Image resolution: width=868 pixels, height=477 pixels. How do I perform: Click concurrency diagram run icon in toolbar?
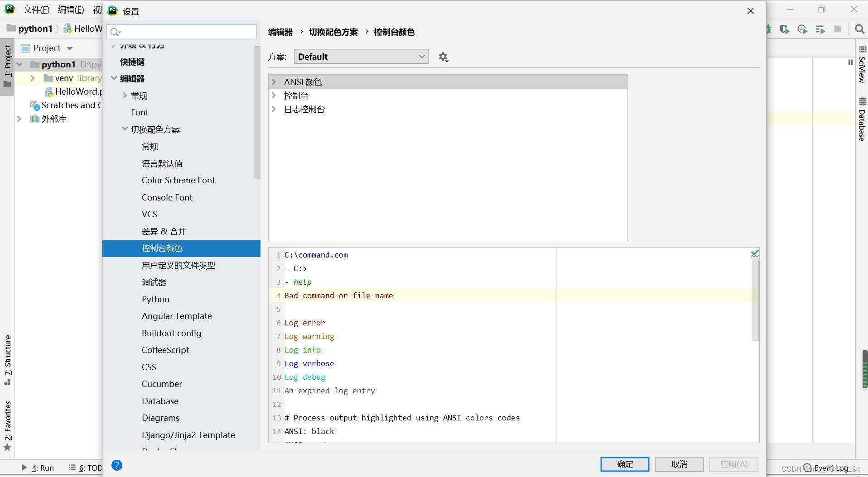click(x=820, y=29)
